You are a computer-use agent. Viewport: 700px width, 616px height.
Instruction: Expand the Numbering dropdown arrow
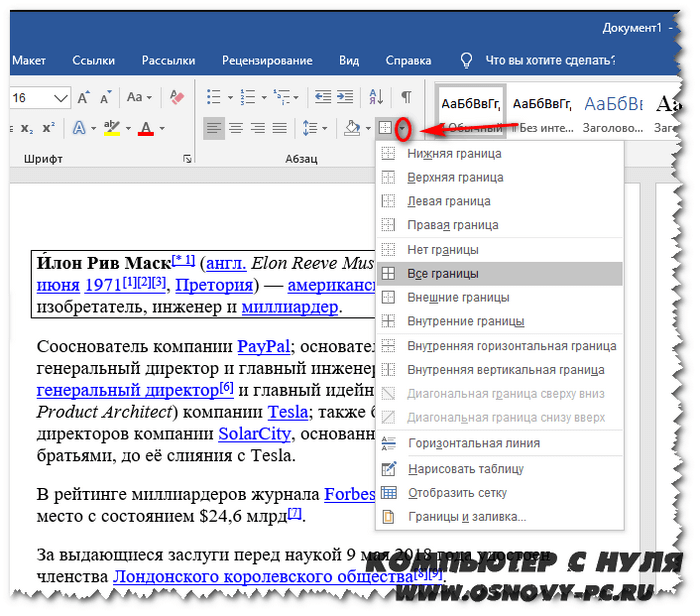pos(264,97)
